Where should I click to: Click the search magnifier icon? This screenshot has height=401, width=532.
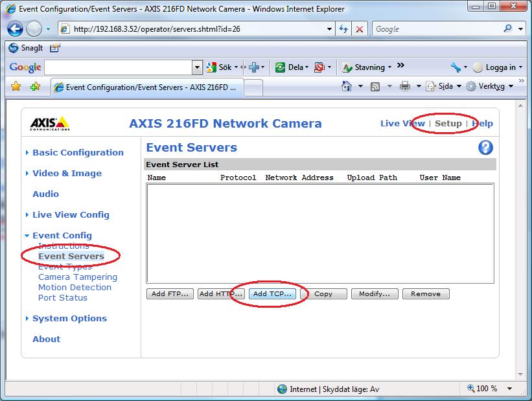pos(507,29)
